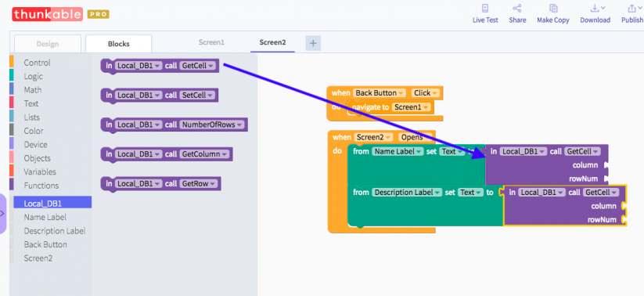Image resolution: width=644 pixels, height=296 pixels.
Task: Add a new screen with plus button
Action: click(x=313, y=43)
